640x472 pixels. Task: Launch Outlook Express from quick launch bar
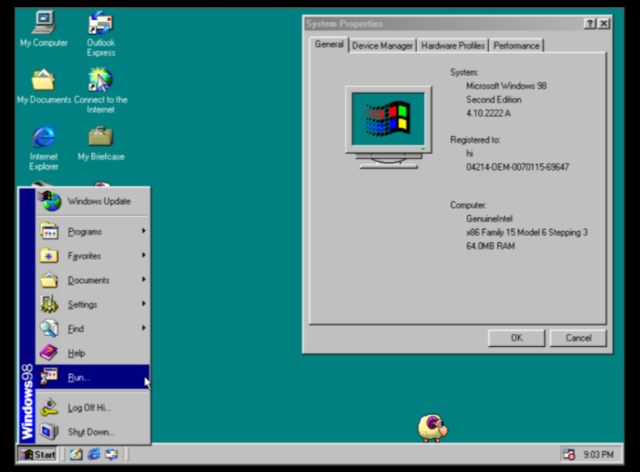[111, 454]
